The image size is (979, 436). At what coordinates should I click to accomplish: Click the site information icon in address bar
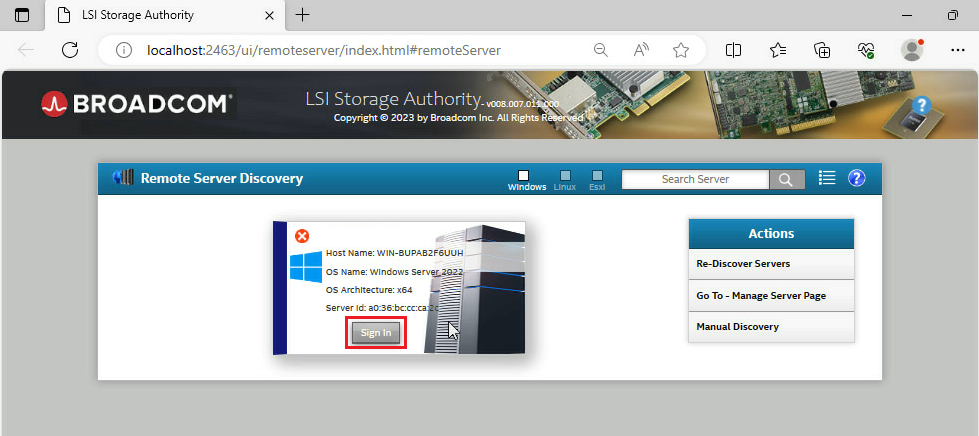pos(124,50)
